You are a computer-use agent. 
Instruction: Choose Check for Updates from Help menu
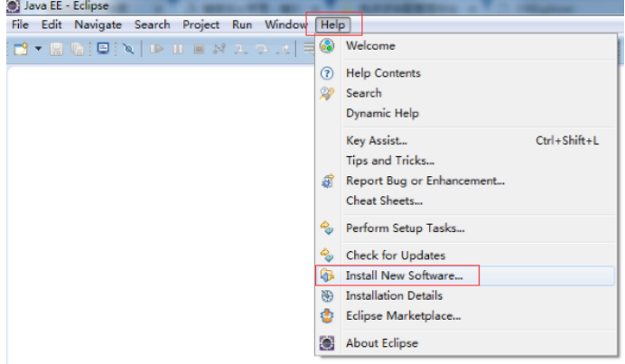click(395, 256)
